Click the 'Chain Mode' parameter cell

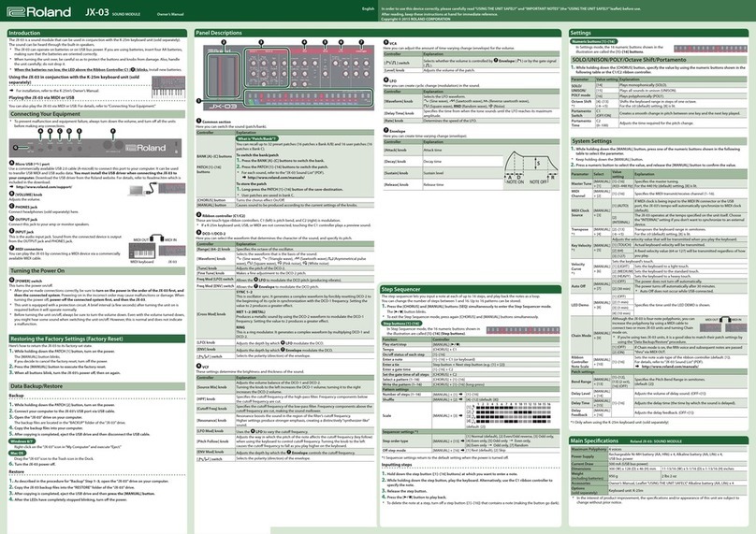(x=581, y=336)
